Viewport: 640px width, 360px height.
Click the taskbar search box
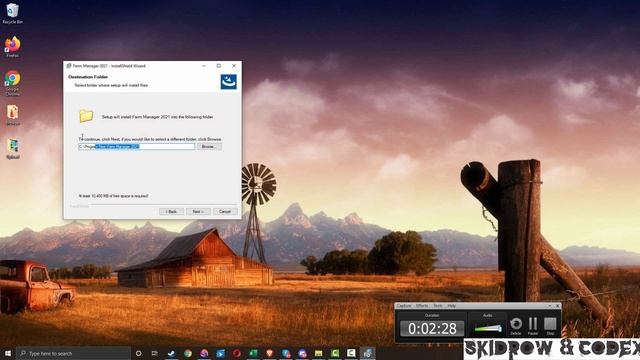click(x=73, y=353)
